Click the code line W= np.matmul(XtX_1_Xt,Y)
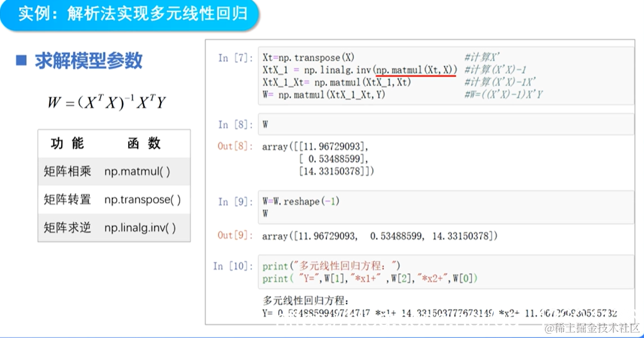 coord(324,95)
